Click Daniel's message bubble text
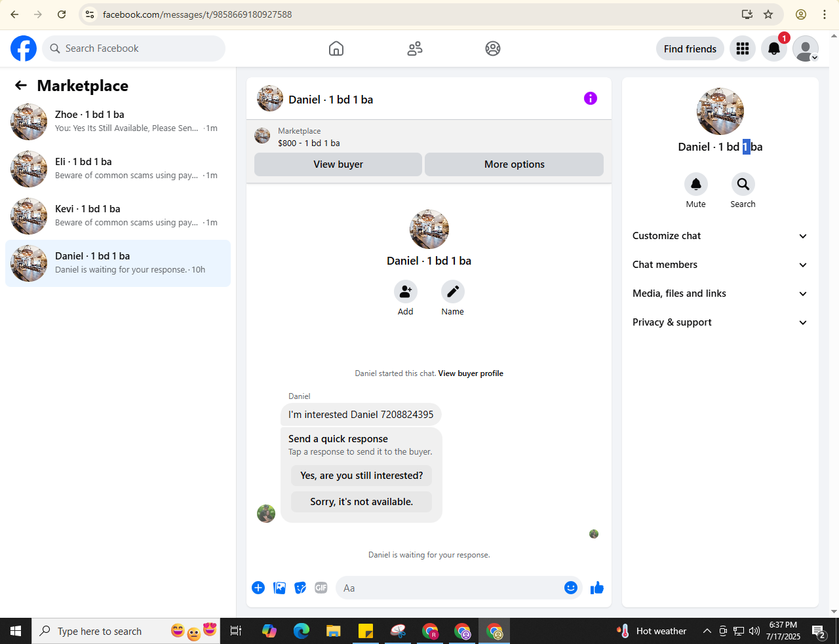 (x=361, y=415)
